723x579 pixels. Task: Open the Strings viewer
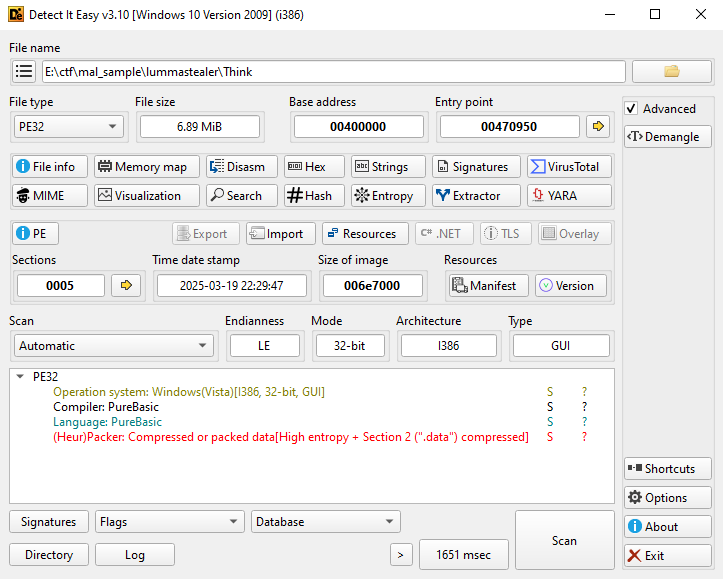tap(388, 166)
